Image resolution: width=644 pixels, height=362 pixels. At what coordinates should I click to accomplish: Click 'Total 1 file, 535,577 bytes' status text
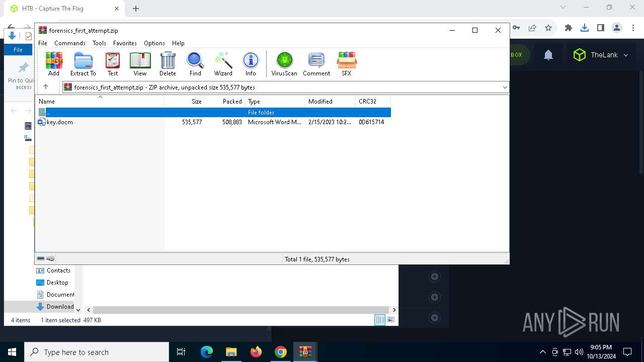tap(317, 259)
